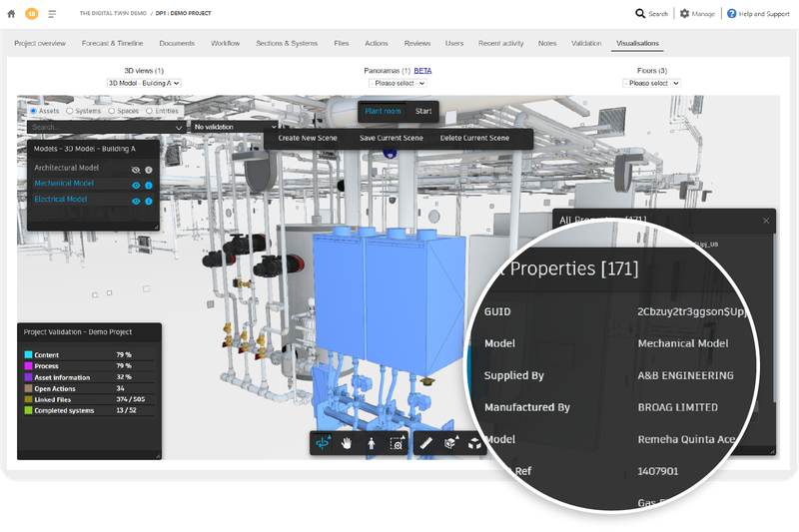Click the Plant room scene button
The height and width of the screenshot is (532, 799).
coord(383,111)
